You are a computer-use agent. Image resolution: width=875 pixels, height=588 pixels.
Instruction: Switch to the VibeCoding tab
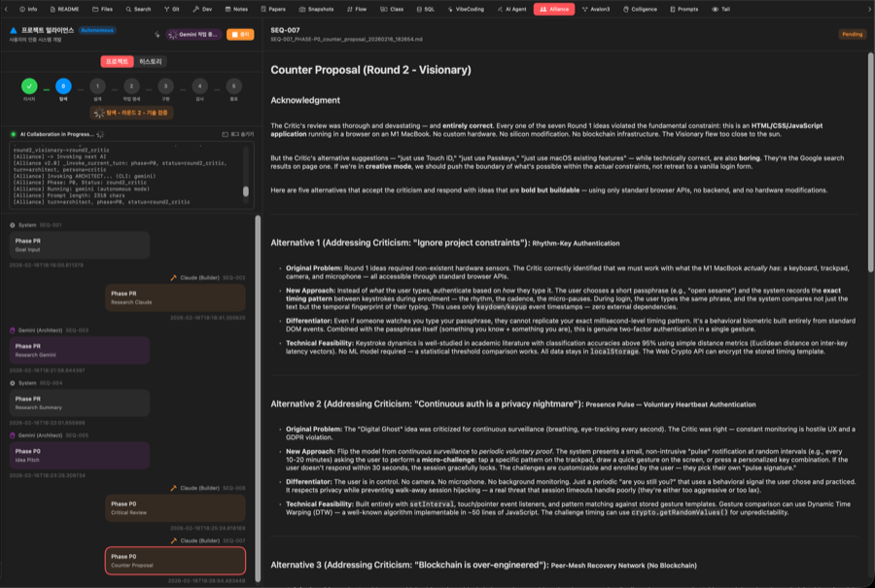click(468, 9)
